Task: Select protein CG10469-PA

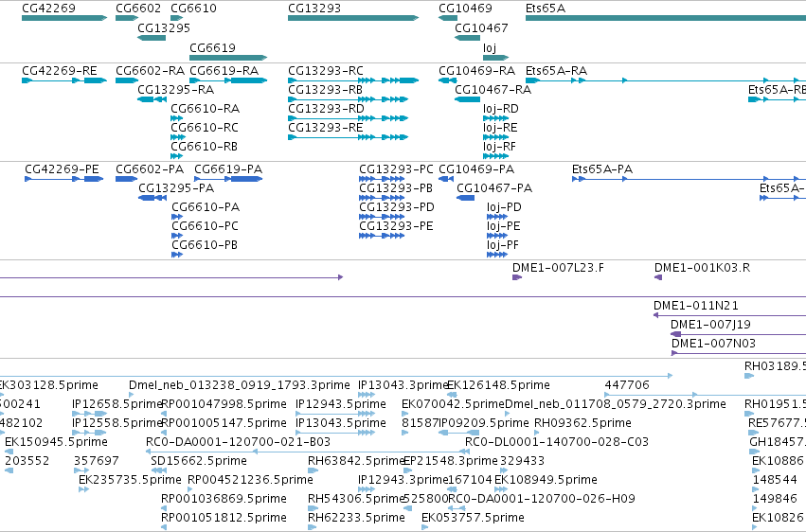Action: pos(476,168)
